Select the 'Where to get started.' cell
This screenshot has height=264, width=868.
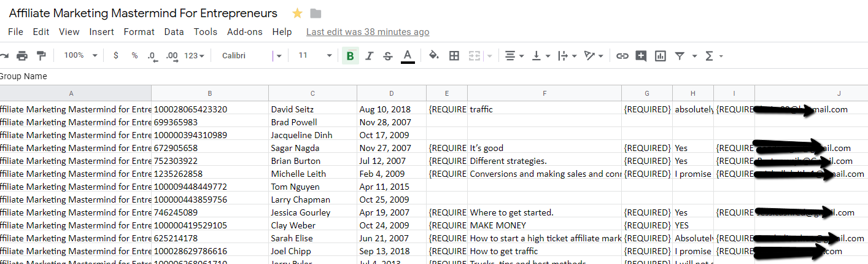tap(544, 212)
